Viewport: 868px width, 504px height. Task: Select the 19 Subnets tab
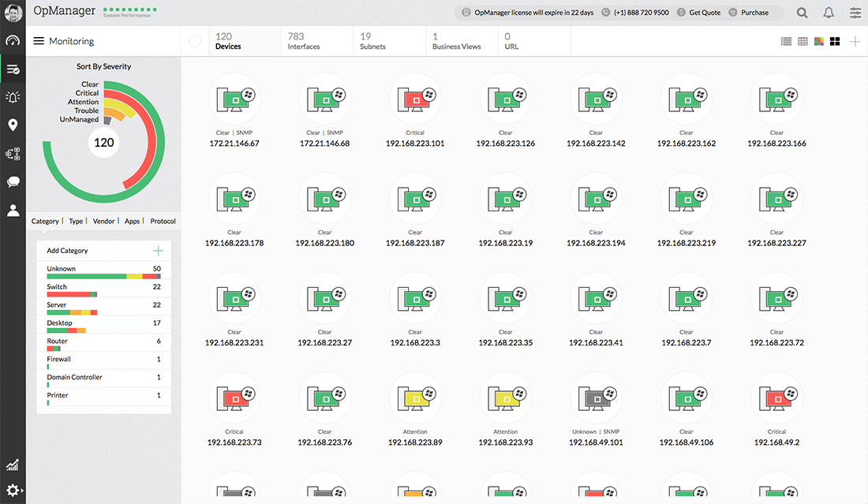(x=390, y=41)
